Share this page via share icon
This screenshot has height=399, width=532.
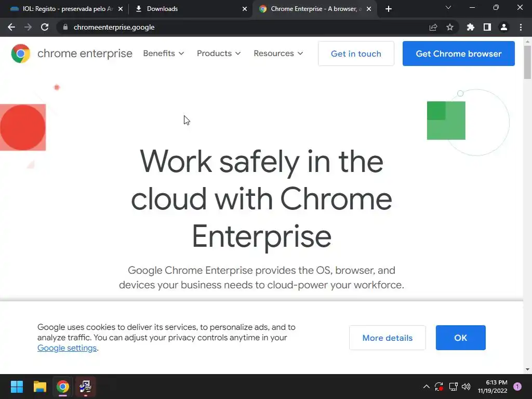click(433, 27)
